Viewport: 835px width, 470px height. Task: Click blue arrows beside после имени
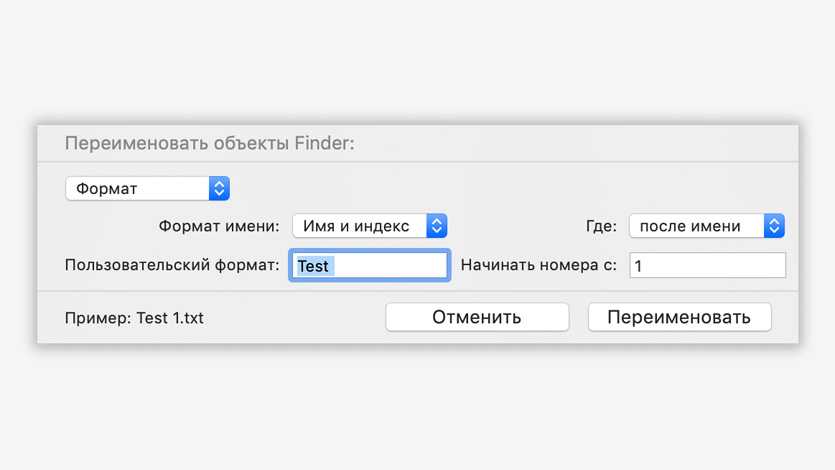[774, 226]
